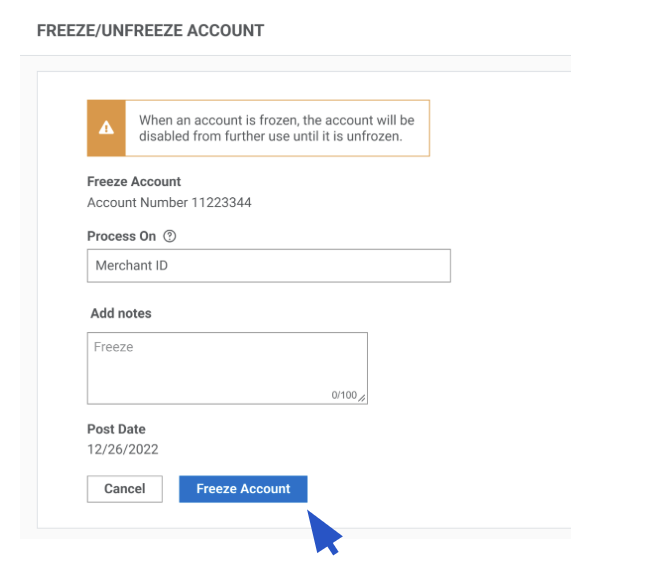Viewport: 648px width, 566px height.
Task: Click the Post Date label
Action: point(116,430)
